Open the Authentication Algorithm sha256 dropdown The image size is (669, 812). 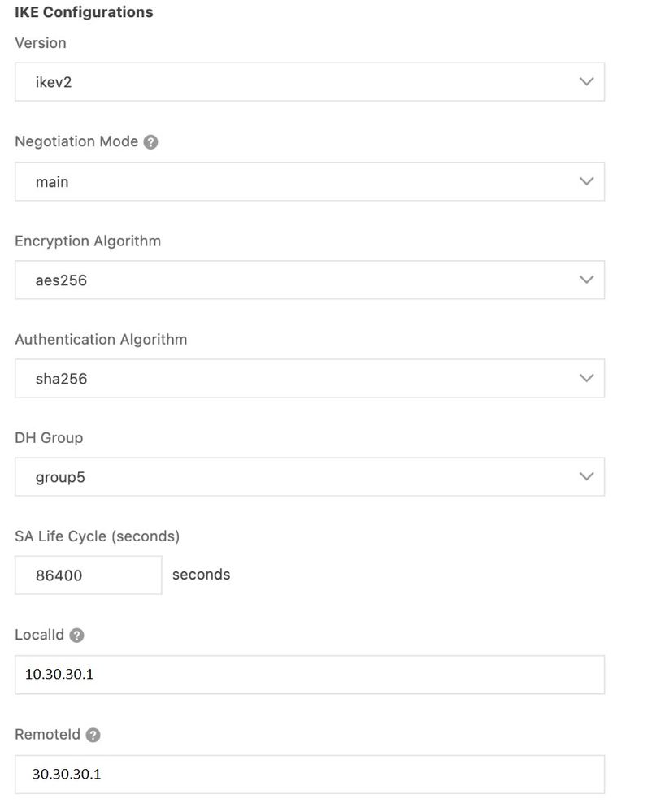click(309, 379)
